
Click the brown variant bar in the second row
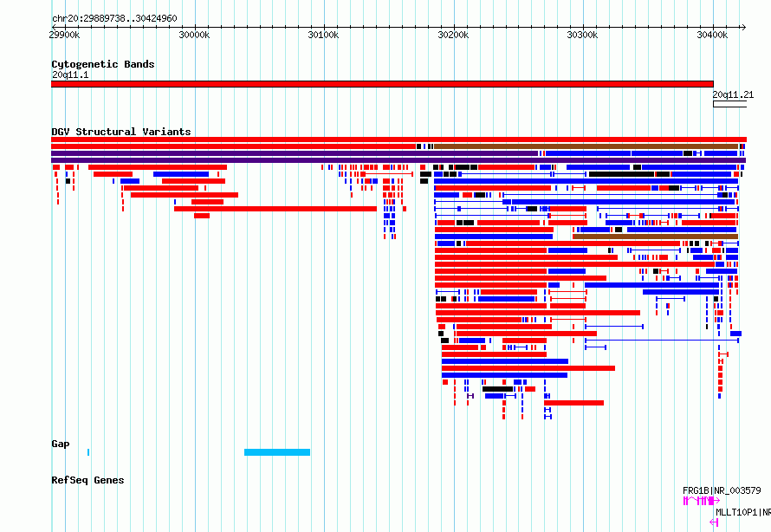point(586,146)
